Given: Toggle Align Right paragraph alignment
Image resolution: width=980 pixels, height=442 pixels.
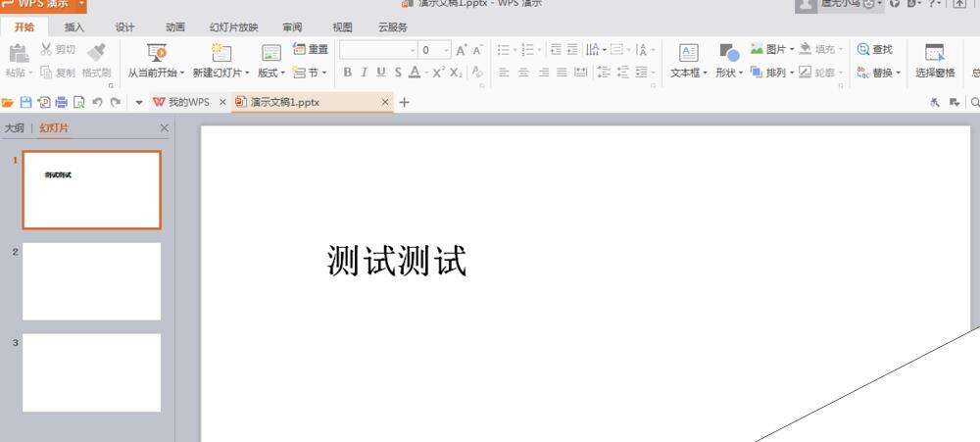Looking at the screenshot, I should coord(543,73).
